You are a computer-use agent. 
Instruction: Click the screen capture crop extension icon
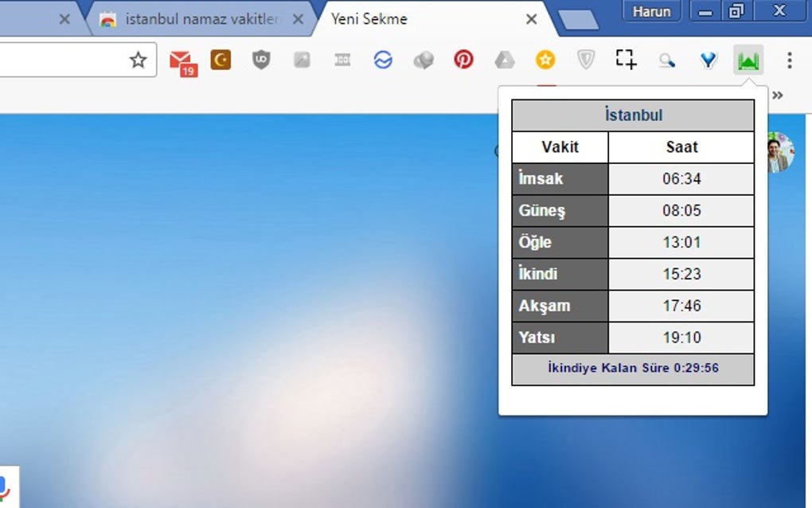pyautogui.click(x=626, y=59)
